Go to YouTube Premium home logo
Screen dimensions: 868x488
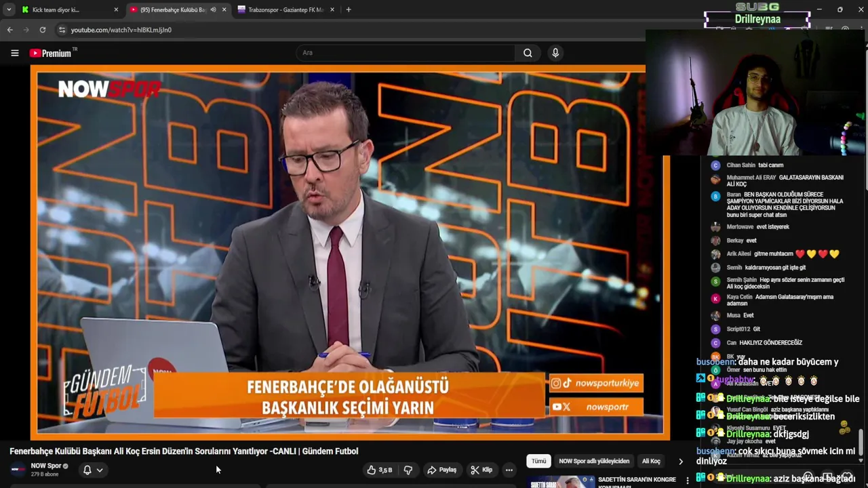52,53
